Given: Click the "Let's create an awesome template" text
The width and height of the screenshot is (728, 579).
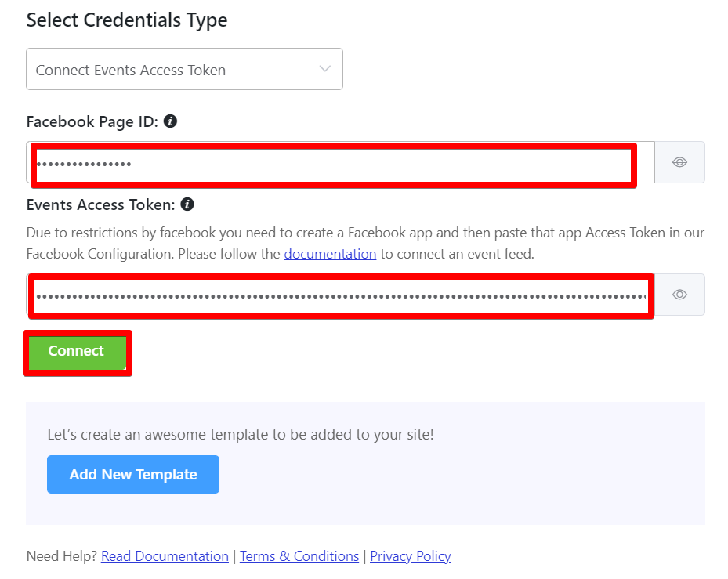Looking at the screenshot, I should 241,434.
